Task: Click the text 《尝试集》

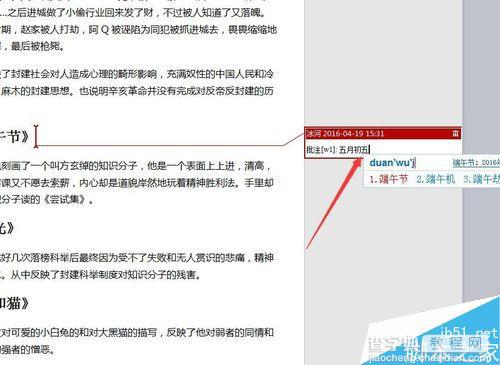Action: (x=65, y=199)
